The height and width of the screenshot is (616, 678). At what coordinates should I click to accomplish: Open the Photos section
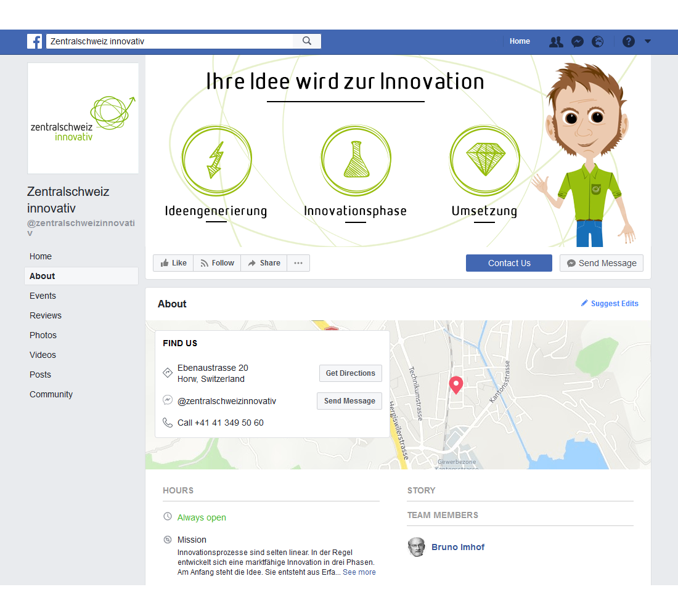tap(43, 335)
